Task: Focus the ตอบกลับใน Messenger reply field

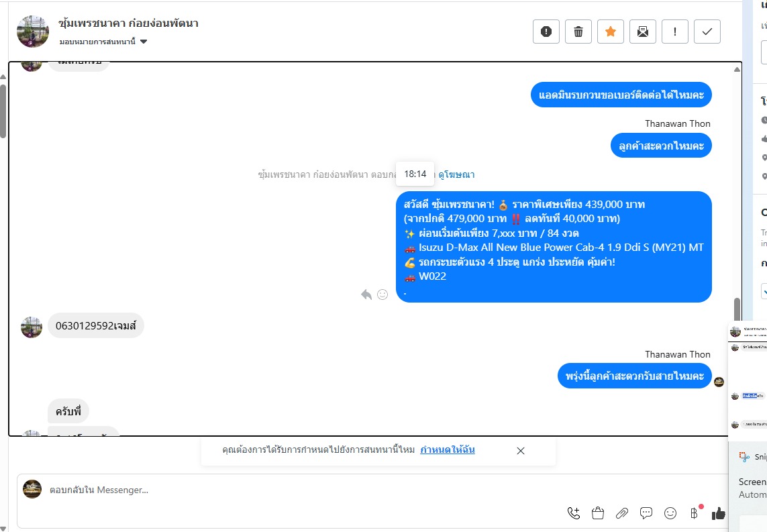Action: tap(303, 490)
